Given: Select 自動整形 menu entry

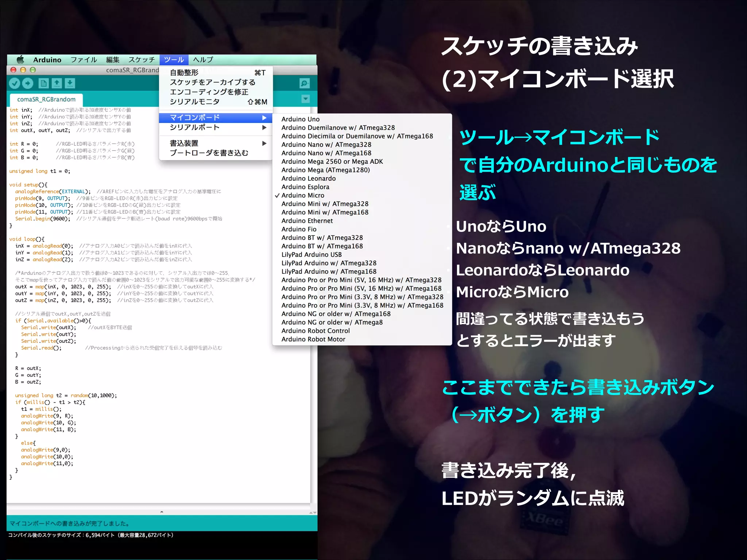Looking at the screenshot, I should [x=216, y=73].
